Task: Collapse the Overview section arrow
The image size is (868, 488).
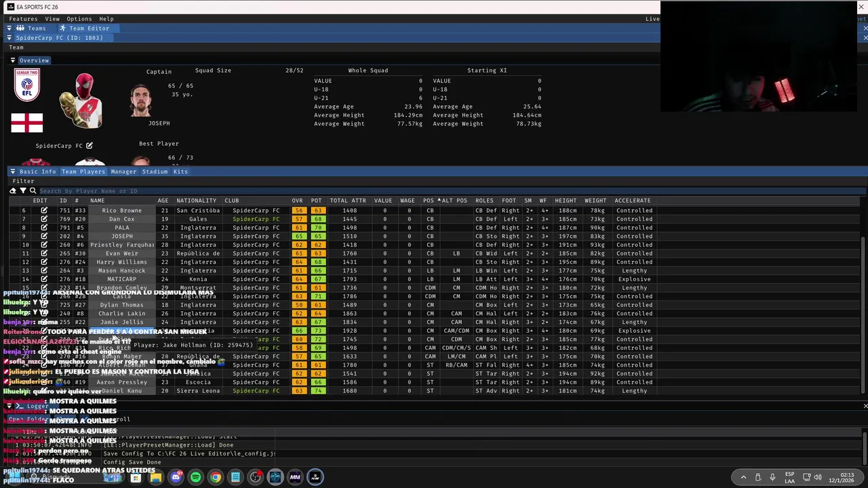Action: click(13, 60)
